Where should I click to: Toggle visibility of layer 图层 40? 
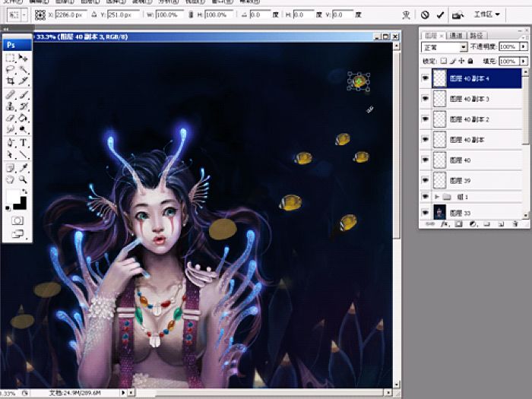click(x=425, y=160)
